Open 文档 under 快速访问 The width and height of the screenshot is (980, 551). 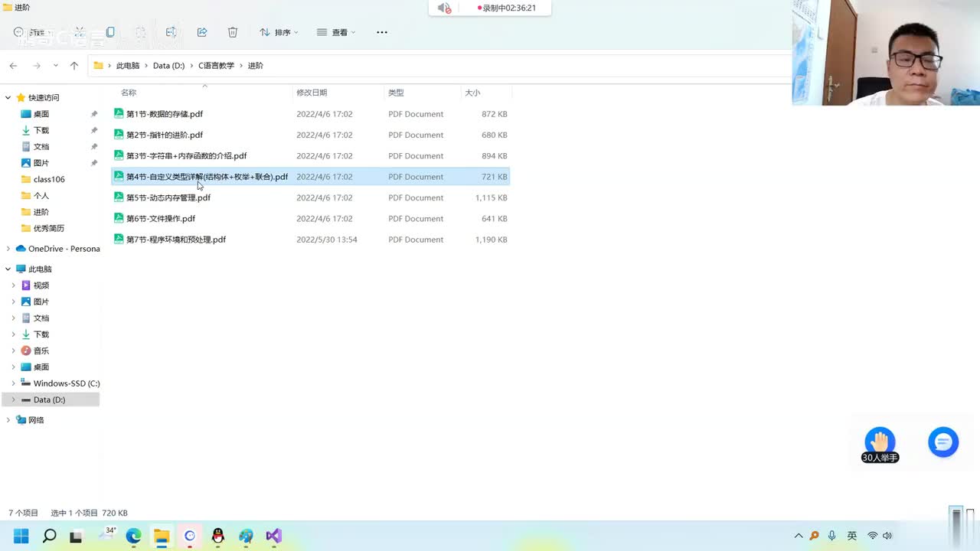41,147
